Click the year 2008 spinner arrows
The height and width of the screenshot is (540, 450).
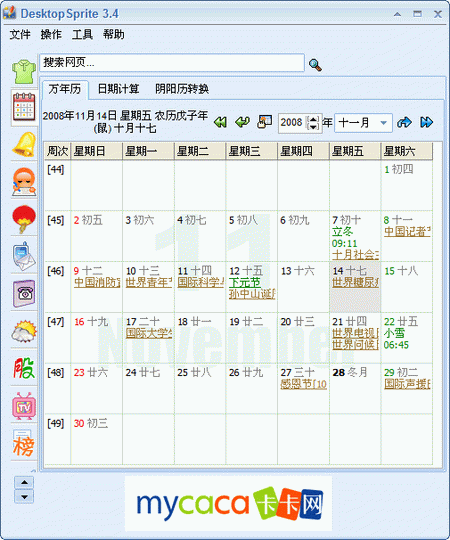point(313,123)
